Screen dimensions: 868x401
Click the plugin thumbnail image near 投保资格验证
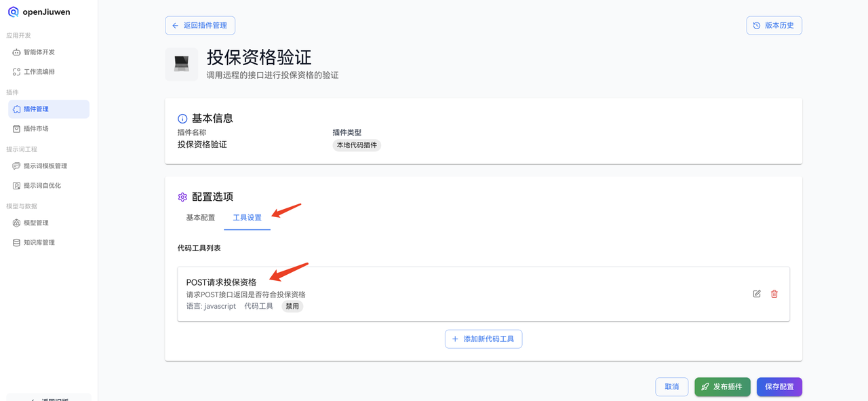(x=181, y=64)
